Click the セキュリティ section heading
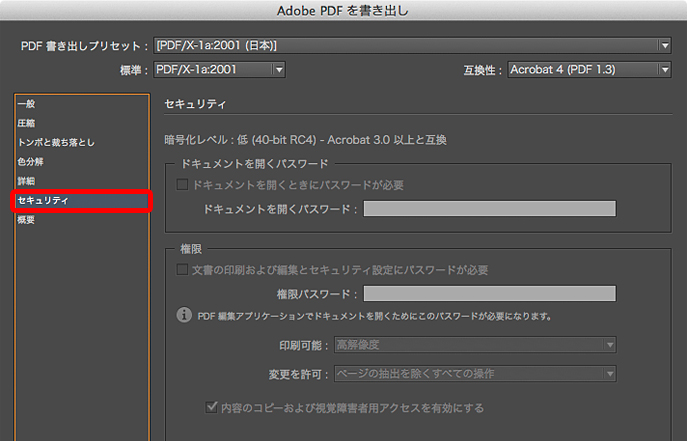Screen dimensions: 687x441 tap(195, 104)
